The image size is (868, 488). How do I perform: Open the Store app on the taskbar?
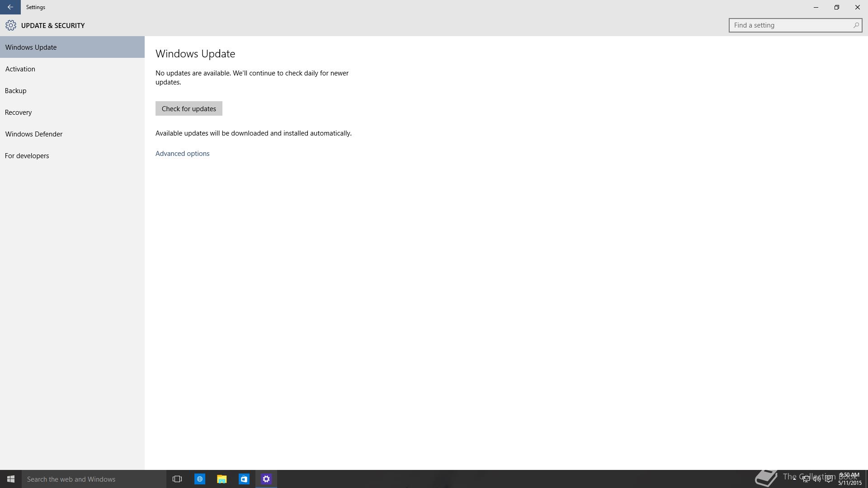coord(244,479)
